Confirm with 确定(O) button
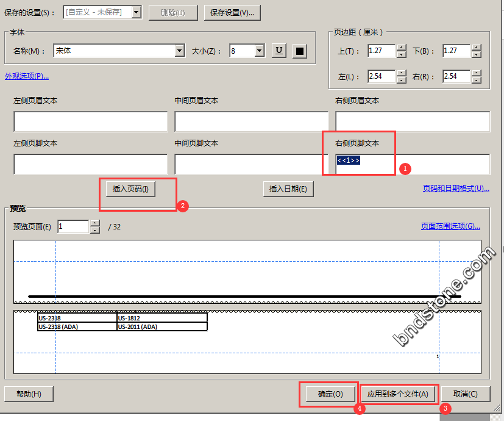The width and height of the screenshot is (504, 421). click(330, 394)
